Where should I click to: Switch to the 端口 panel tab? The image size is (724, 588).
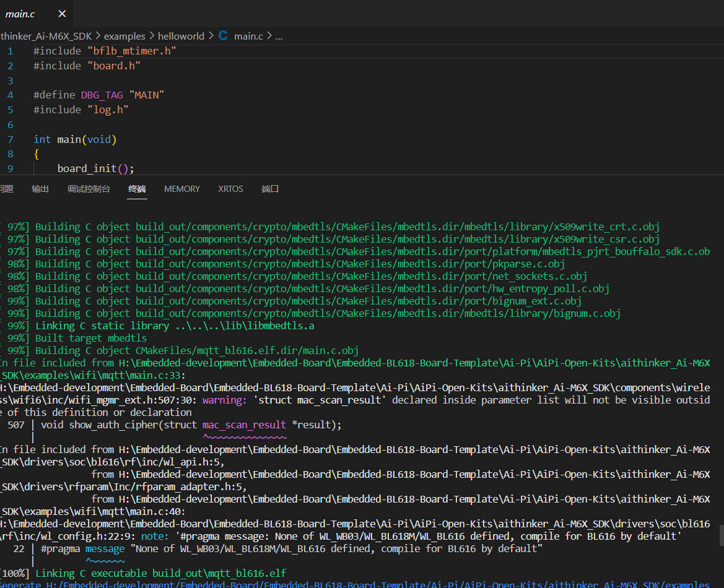(269, 189)
